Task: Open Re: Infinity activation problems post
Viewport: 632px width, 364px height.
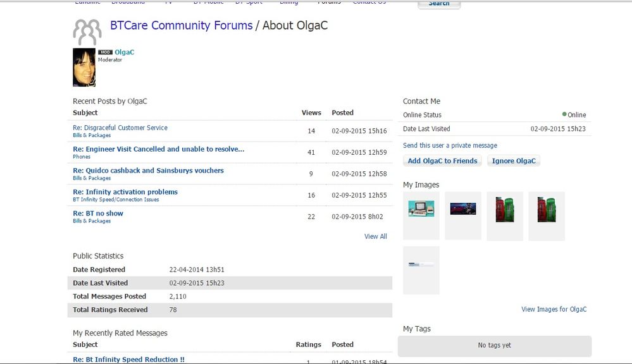Action: click(x=125, y=191)
